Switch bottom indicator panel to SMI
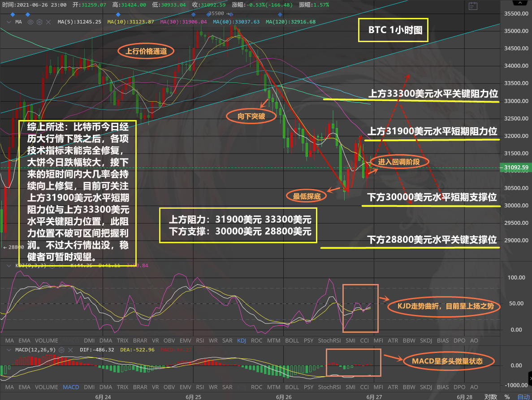 (x=350, y=387)
